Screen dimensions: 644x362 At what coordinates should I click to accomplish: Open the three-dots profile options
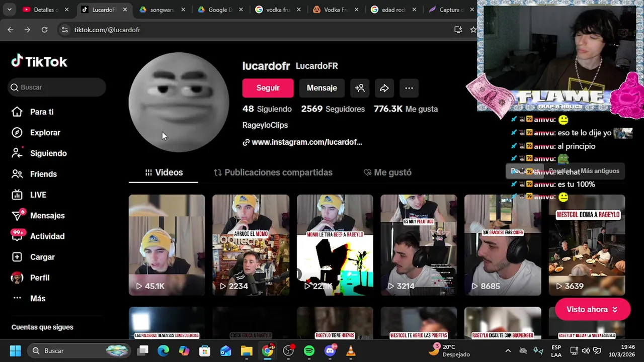coord(409,88)
